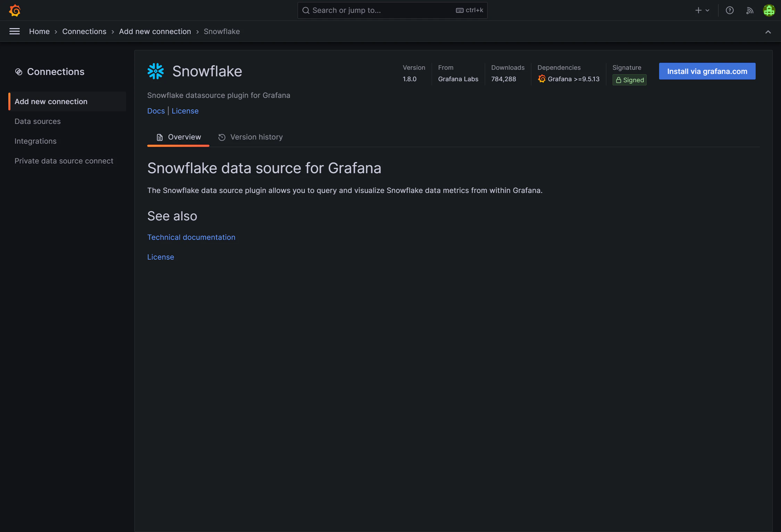Go to Home breadcrumb
Screen dimensions: 781x532
pos(39,32)
